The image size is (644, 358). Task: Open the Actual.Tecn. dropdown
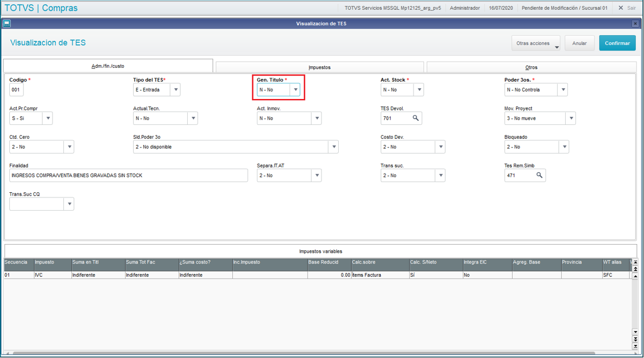[x=193, y=118]
